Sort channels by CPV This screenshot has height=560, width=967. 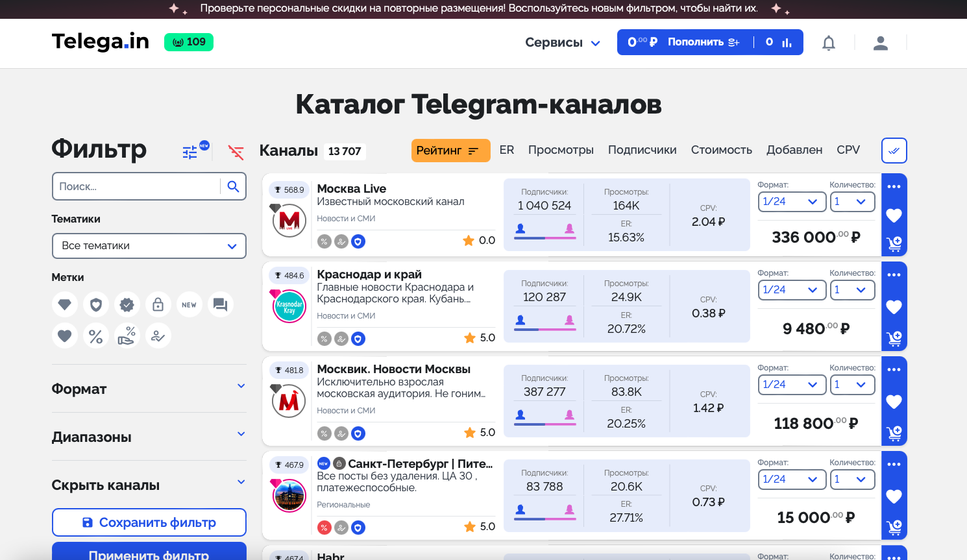[x=848, y=150]
